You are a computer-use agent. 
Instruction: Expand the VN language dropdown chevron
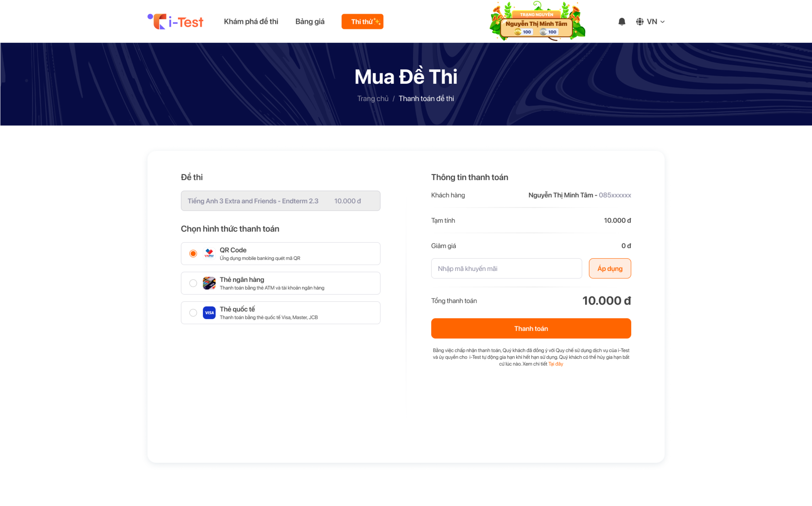pos(662,22)
